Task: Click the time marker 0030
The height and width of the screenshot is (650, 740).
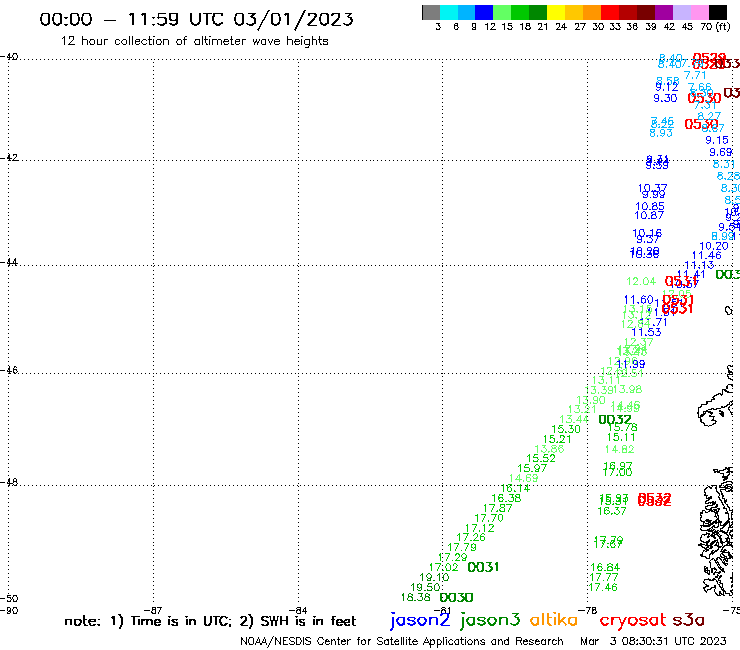Action: point(456,598)
